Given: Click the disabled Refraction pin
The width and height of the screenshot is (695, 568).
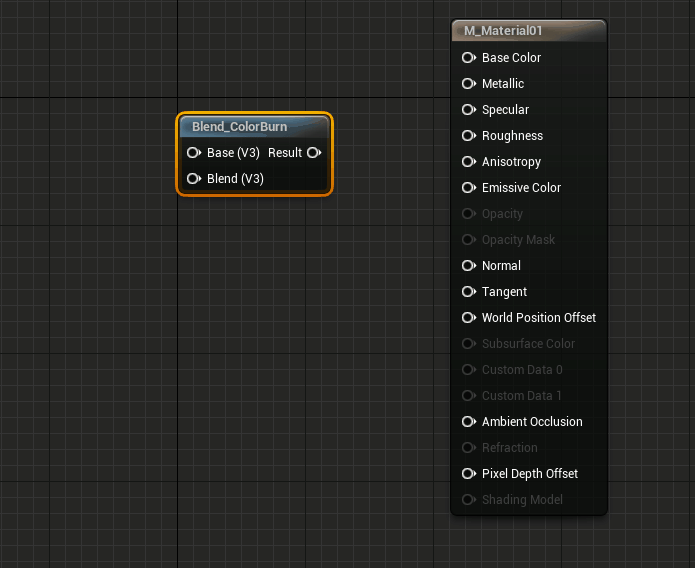Looking at the screenshot, I should pos(469,448).
